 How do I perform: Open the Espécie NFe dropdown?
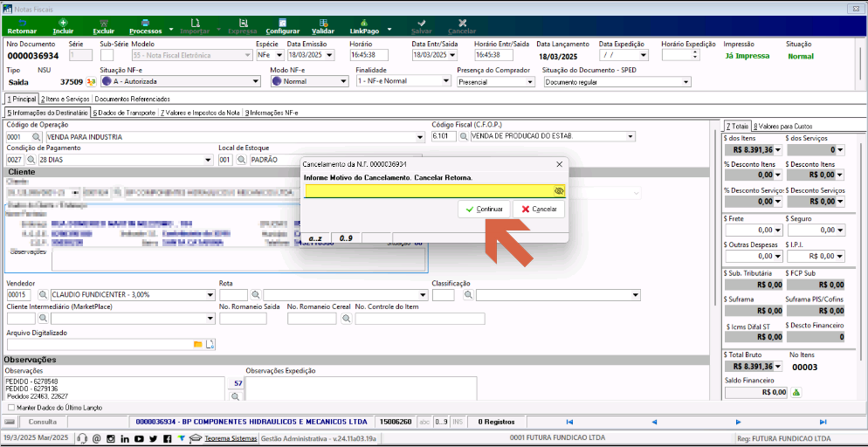point(279,55)
